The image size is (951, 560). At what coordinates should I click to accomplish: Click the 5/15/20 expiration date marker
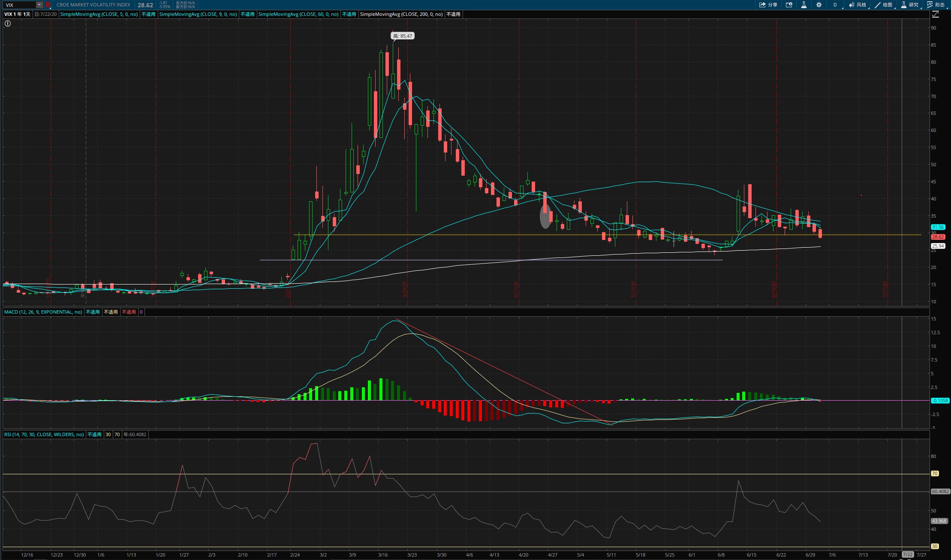point(633,289)
